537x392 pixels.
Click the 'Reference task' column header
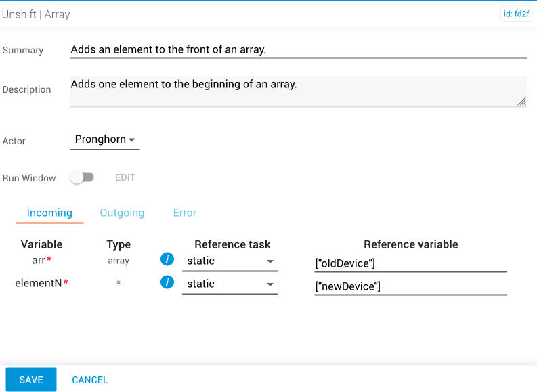[x=232, y=244]
